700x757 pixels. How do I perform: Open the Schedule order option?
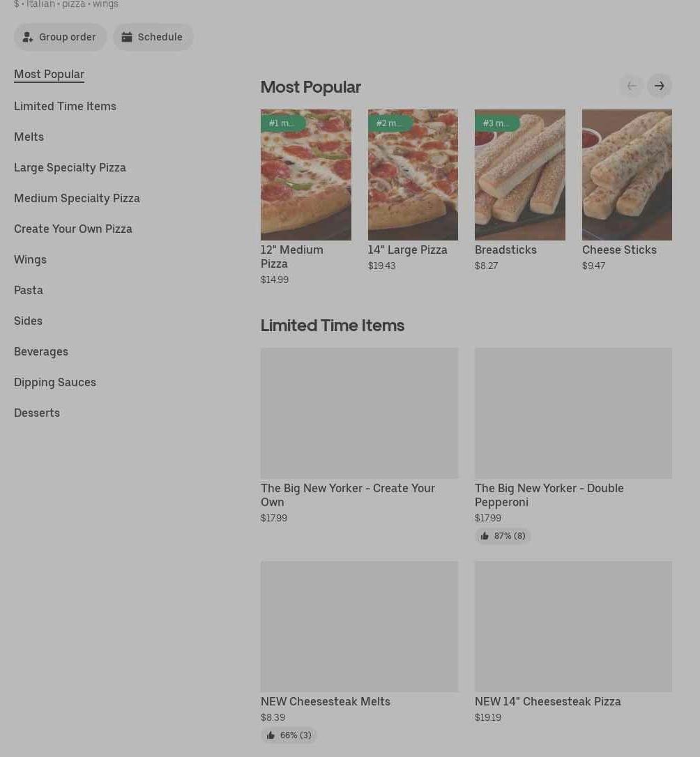coord(153,37)
